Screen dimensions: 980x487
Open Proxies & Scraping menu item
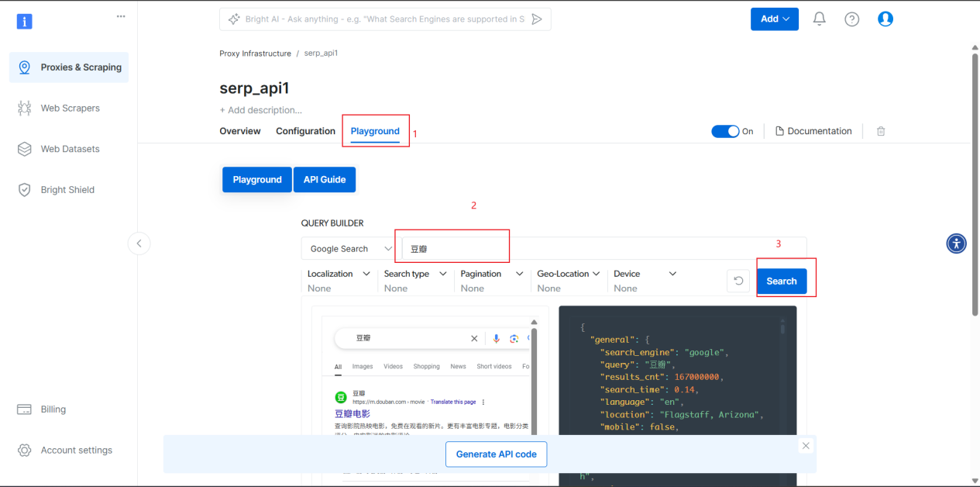(x=69, y=67)
